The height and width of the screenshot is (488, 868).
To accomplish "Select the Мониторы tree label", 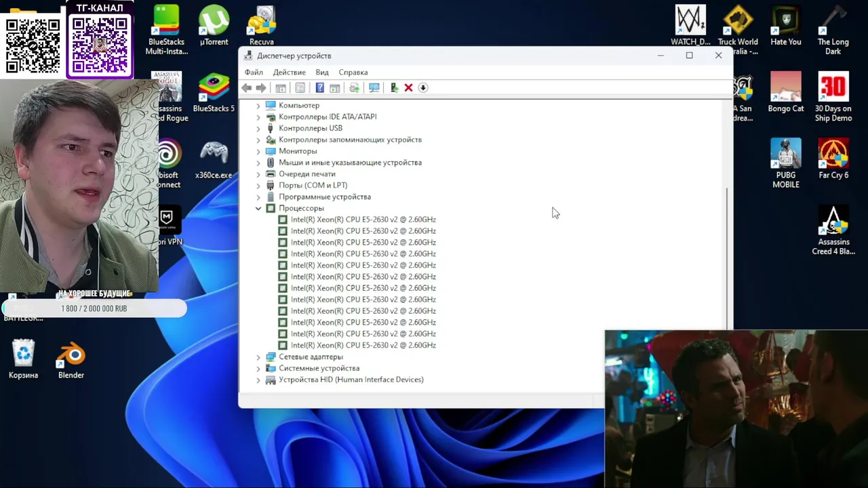I will (x=298, y=151).
